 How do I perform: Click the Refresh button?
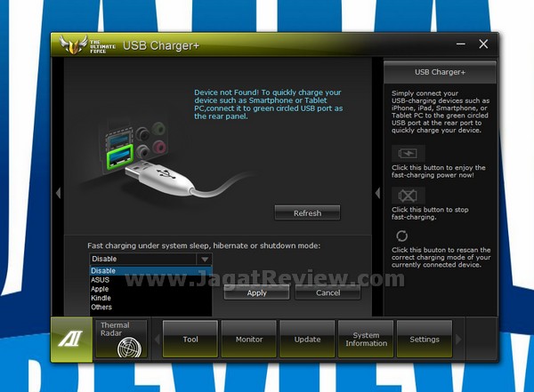(307, 213)
